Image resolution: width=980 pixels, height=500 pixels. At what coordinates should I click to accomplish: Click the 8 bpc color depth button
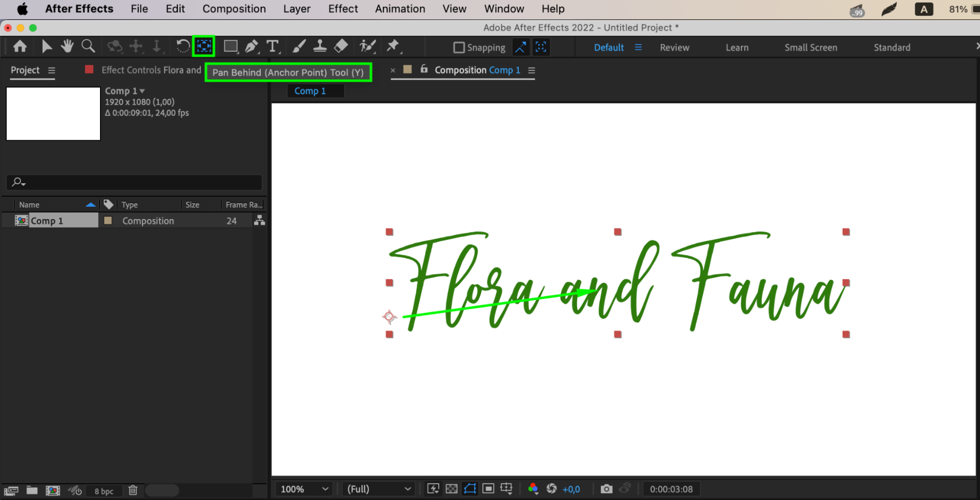(x=104, y=491)
